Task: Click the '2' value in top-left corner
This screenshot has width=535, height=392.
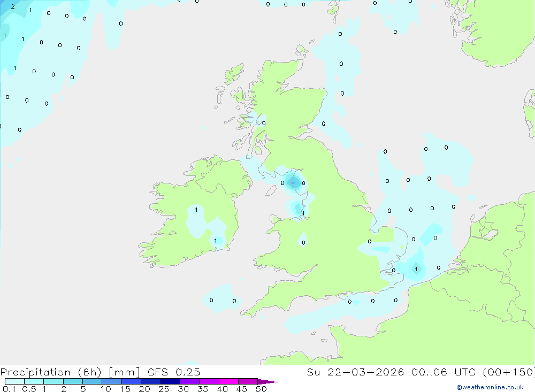Action: [x=13, y=6]
